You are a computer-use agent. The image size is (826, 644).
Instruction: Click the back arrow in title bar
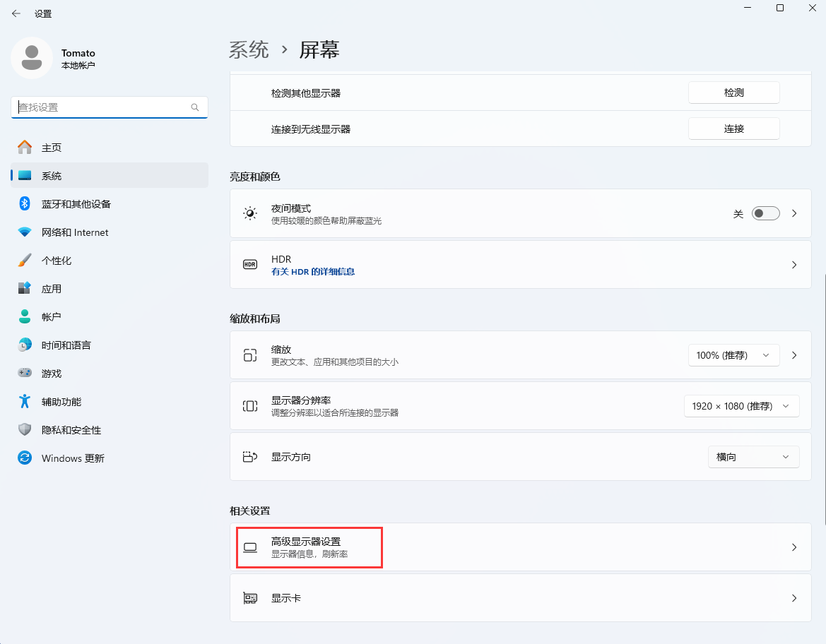16,13
